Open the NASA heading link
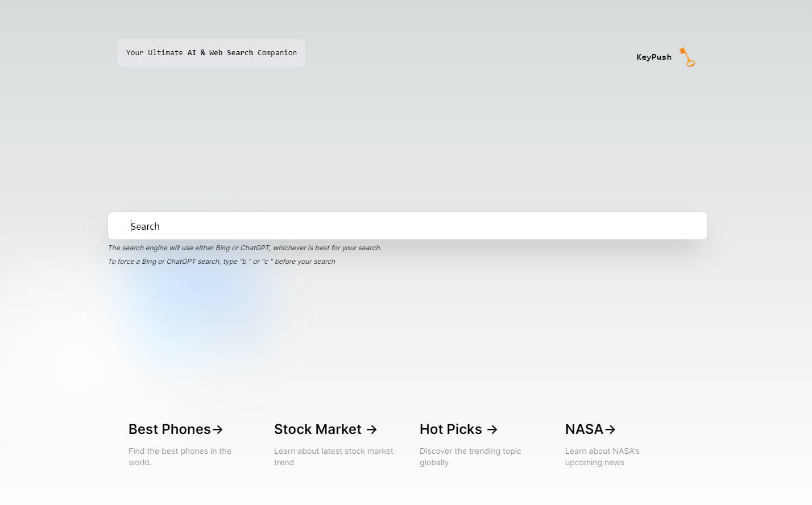Viewport: 812px width, 505px height. point(584,429)
